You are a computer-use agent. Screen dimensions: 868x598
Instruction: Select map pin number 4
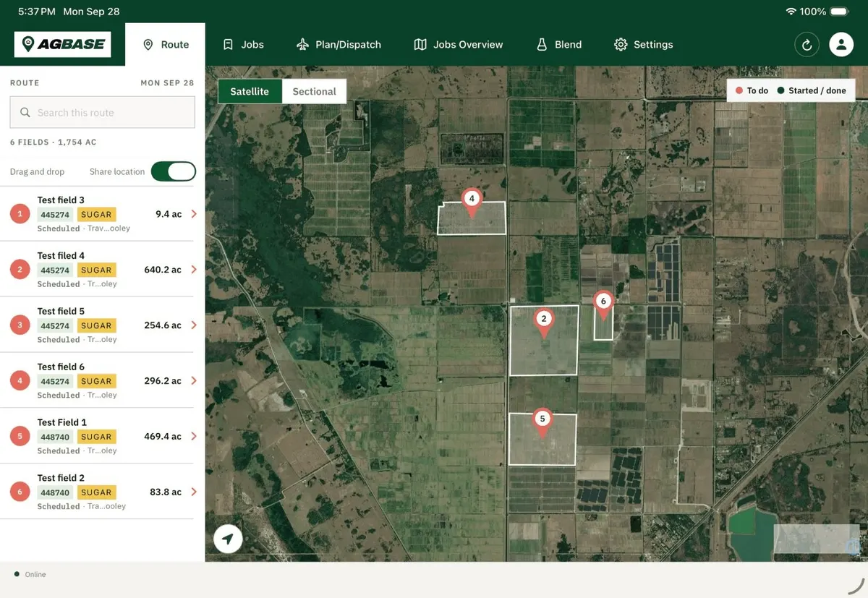click(472, 203)
